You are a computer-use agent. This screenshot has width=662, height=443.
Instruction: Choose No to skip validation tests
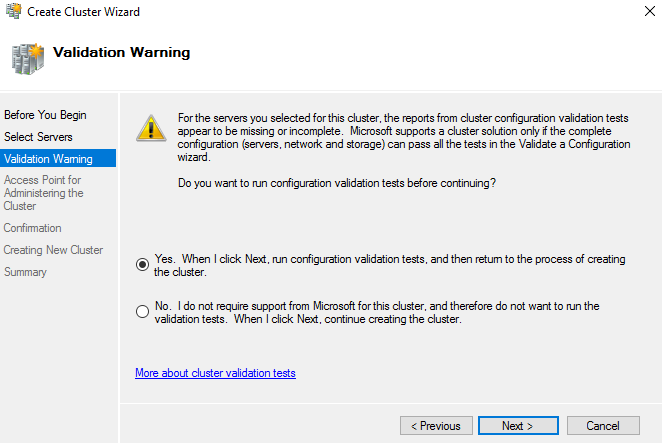click(142, 312)
